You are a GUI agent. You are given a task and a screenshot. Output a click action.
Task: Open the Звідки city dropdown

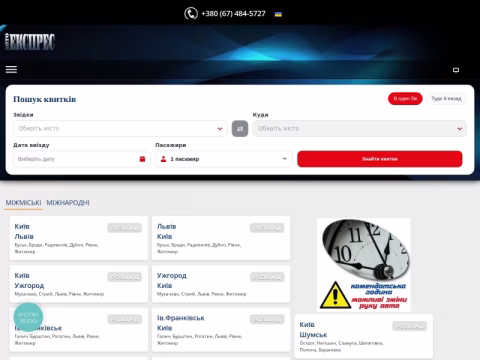click(x=120, y=129)
